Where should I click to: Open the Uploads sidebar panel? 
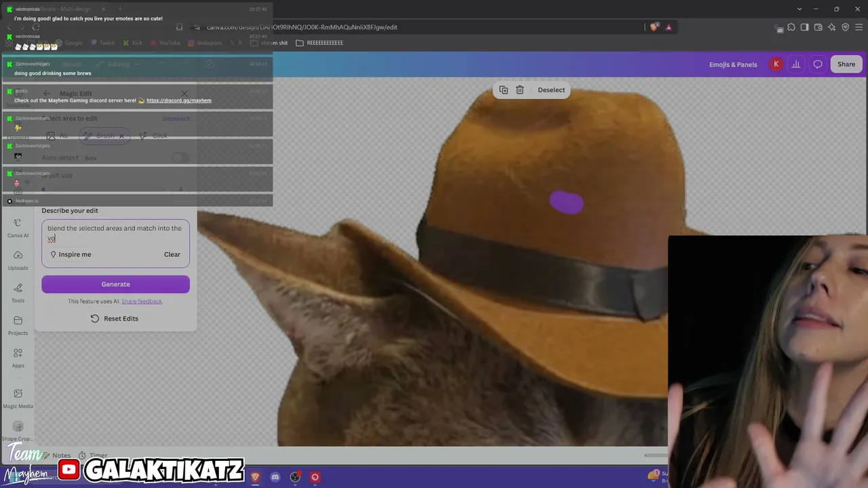18,260
